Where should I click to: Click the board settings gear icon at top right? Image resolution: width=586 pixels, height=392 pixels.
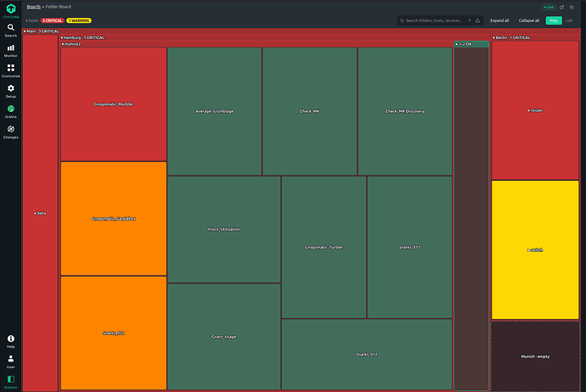(x=572, y=7)
